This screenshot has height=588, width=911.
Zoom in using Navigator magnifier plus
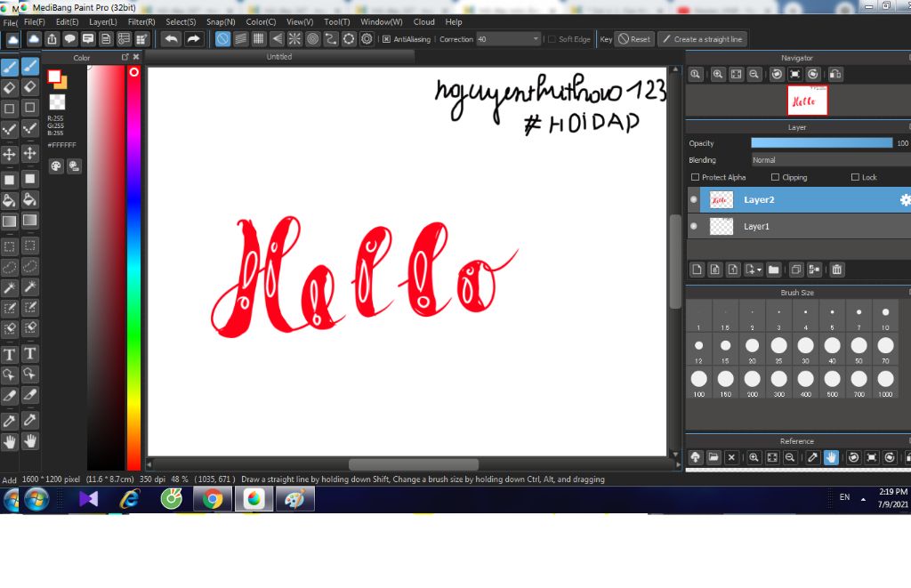[718, 75]
